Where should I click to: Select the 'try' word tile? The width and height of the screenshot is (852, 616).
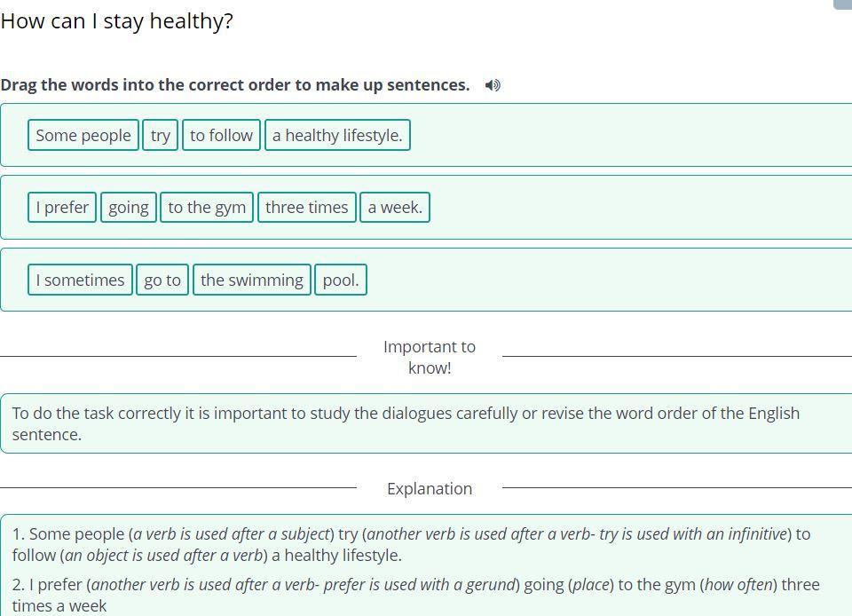[161, 136]
